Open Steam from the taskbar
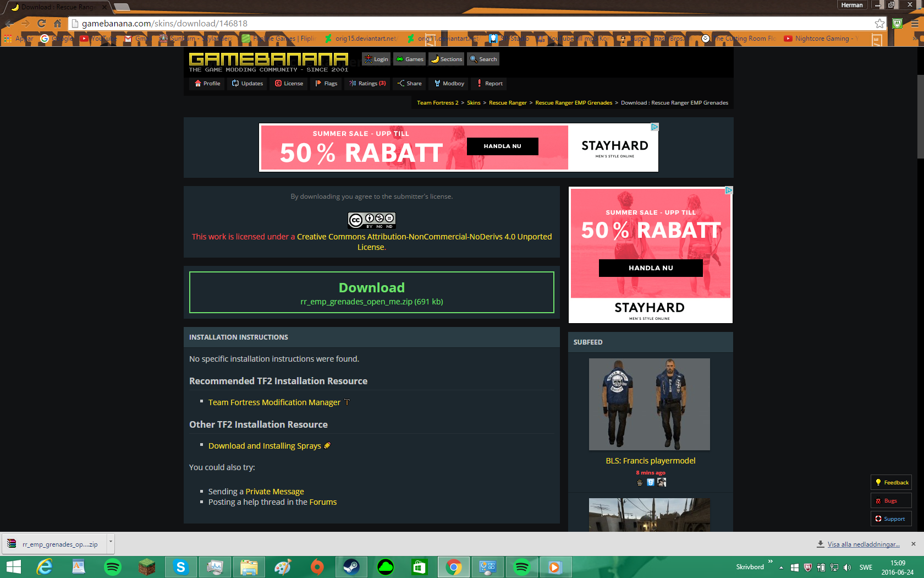Screen dimensions: 924x578 (351, 567)
